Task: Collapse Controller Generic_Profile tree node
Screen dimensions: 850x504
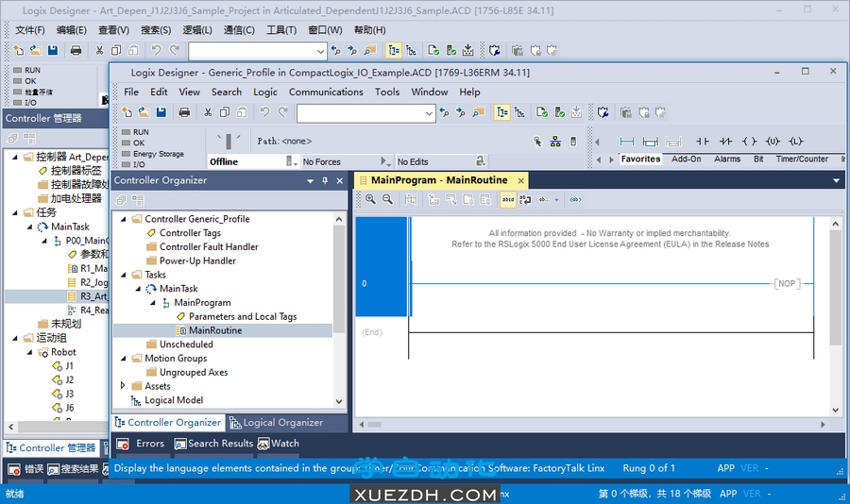Action: [x=123, y=219]
